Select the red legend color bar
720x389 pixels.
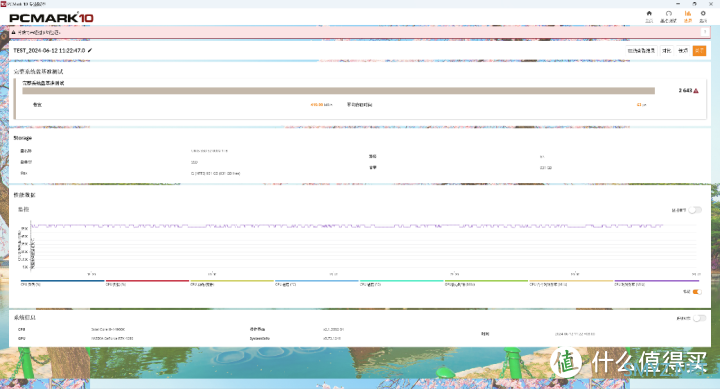pyautogui.click(x=147, y=280)
